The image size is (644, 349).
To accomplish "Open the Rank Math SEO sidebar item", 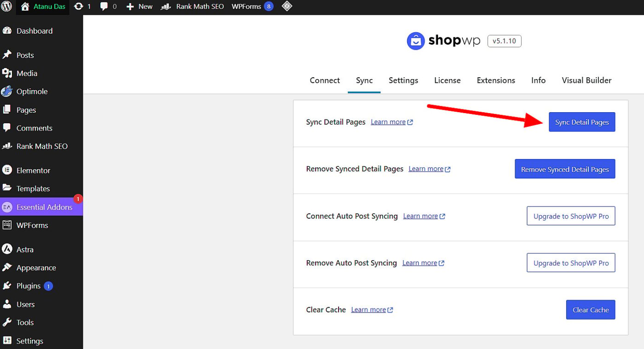I will (x=41, y=146).
